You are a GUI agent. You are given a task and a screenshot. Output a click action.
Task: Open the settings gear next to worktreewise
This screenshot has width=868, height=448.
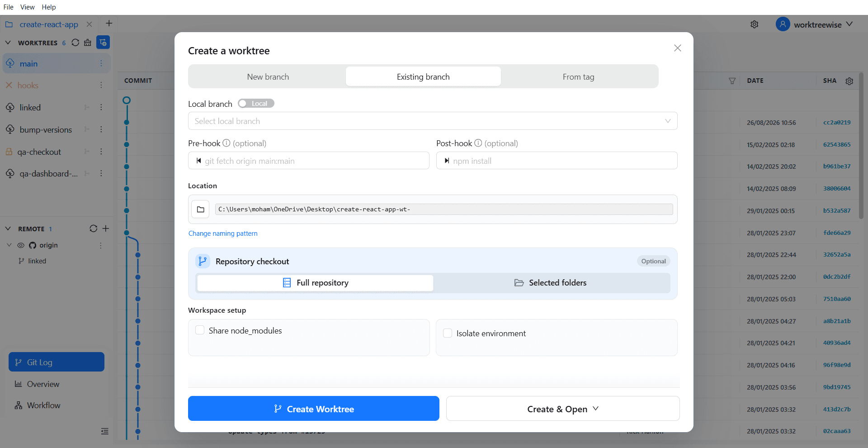coord(755,24)
